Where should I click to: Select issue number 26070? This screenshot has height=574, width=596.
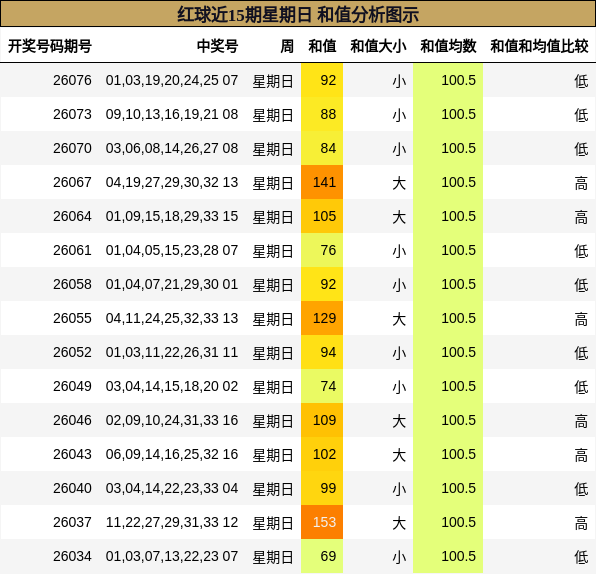click(72, 148)
